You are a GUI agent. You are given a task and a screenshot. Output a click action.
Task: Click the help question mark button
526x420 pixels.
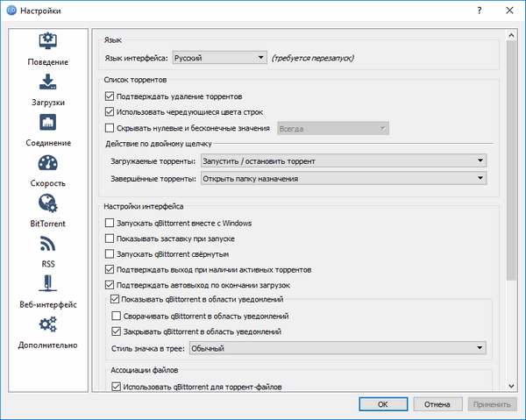coord(480,11)
